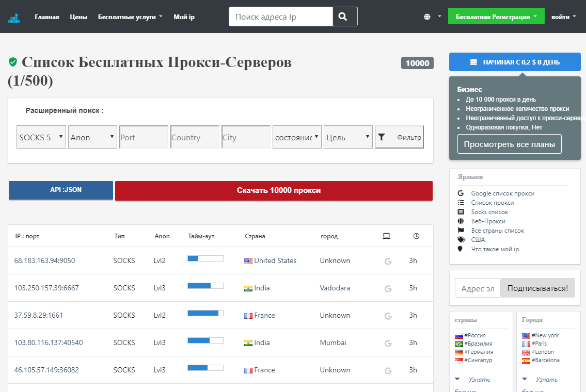Click Vadodara city cell
This screenshot has height=392, width=586.
[x=335, y=288]
